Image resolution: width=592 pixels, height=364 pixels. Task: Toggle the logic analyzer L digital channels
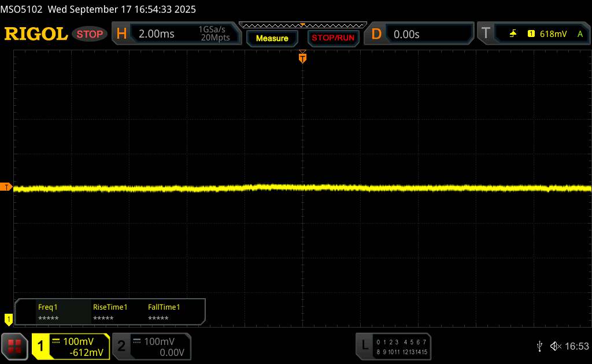tap(364, 346)
